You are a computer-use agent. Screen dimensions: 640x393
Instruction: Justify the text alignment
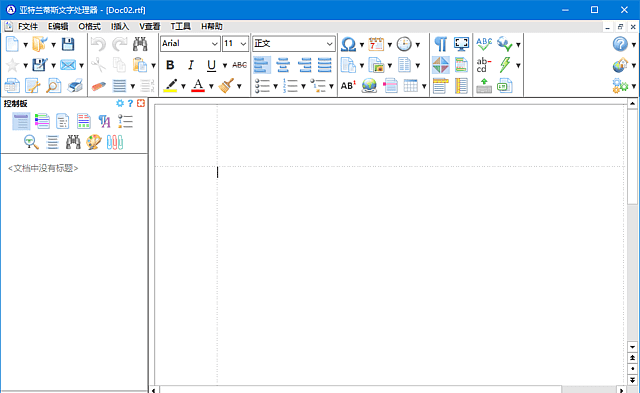[x=325, y=65]
